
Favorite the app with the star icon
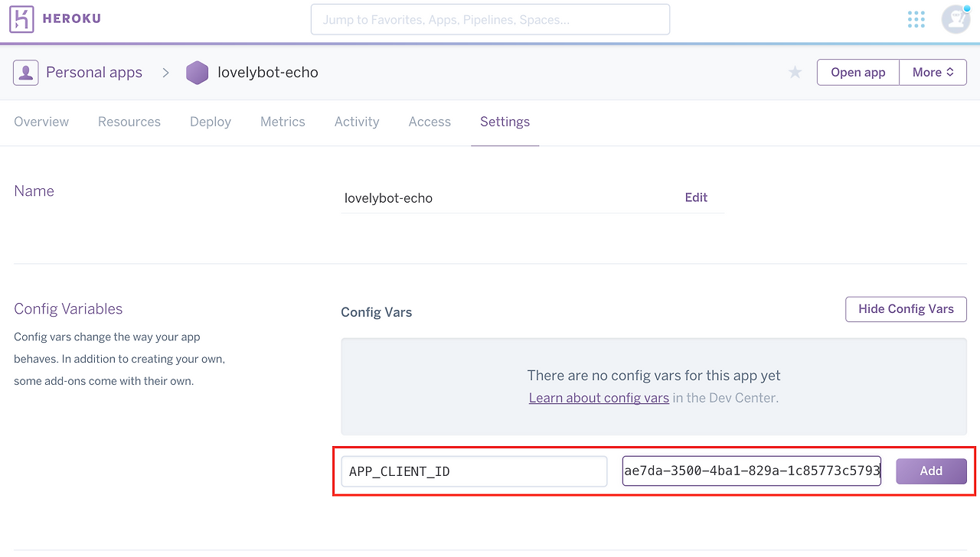795,73
